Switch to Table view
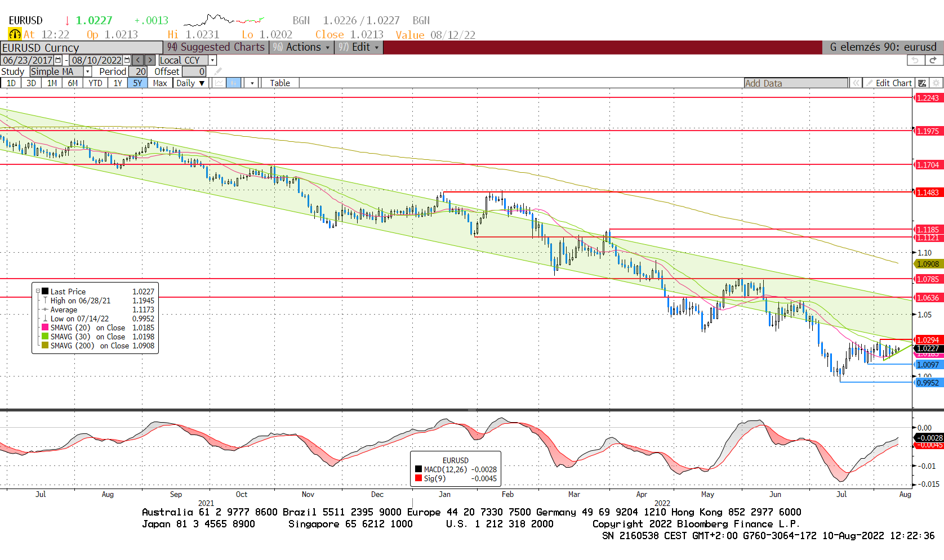 280,83
